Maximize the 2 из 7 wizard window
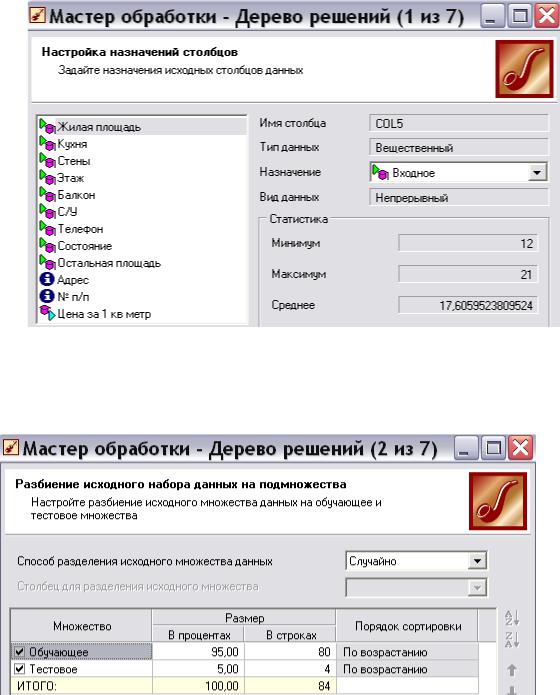 [x=493, y=449]
